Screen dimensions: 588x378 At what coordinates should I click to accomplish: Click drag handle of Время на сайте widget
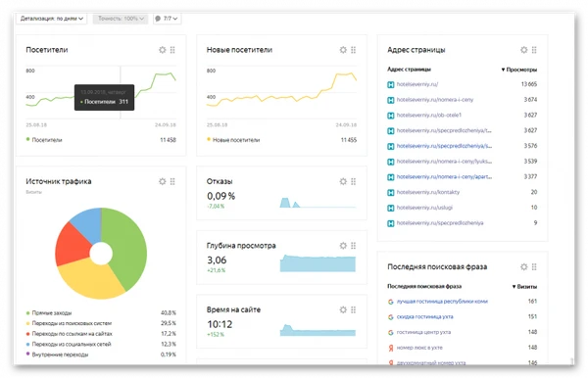pos(353,309)
